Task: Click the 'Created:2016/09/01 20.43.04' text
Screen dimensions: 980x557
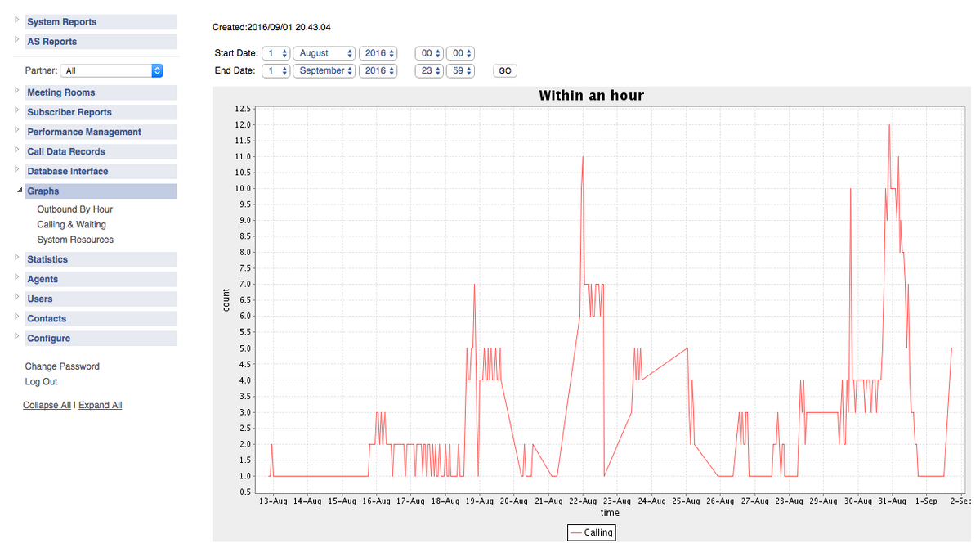Action: 271,27
